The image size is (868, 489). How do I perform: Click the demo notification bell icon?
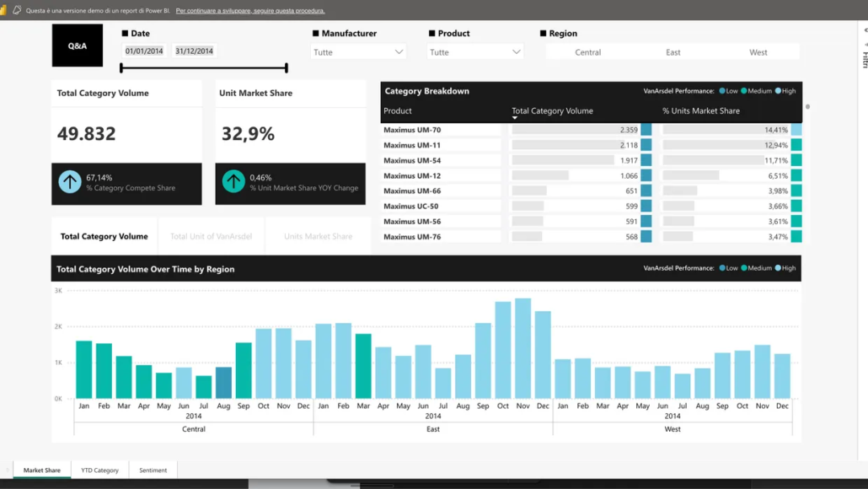17,10
